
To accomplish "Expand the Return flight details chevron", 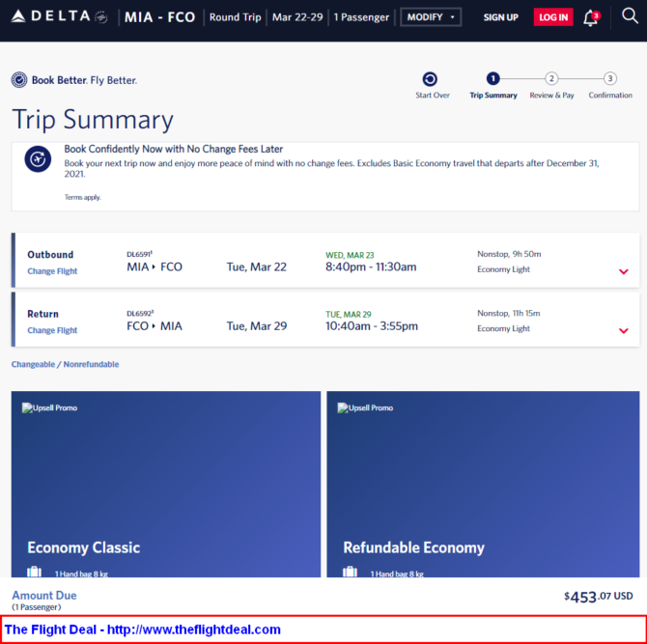I will click(624, 331).
